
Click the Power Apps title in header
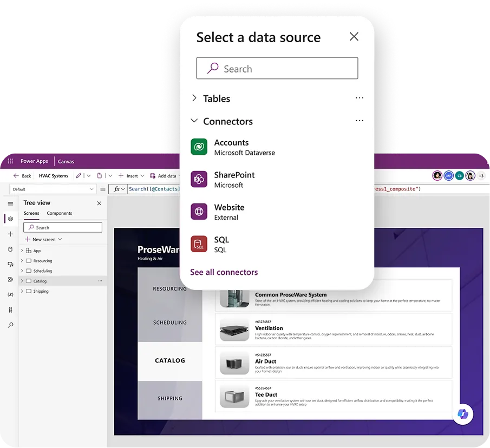click(x=34, y=161)
